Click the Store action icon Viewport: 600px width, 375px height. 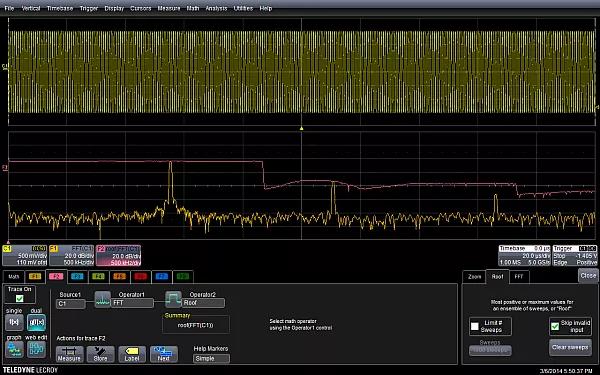pyautogui.click(x=100, y=354)
